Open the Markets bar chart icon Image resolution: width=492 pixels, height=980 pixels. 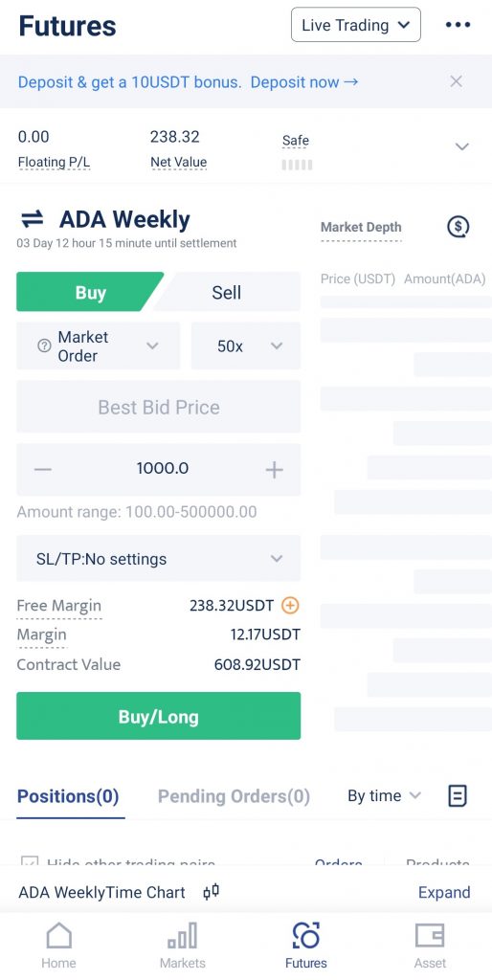point(182,936)
